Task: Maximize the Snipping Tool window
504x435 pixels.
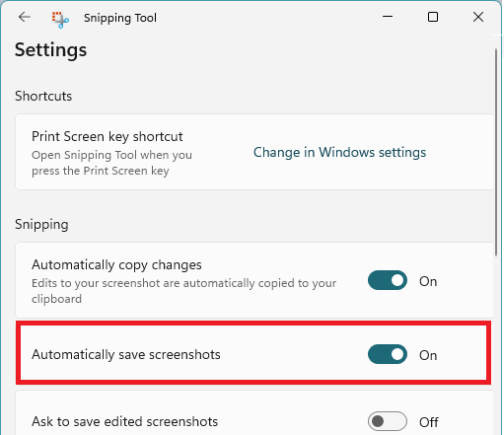Action: point(433,17)
